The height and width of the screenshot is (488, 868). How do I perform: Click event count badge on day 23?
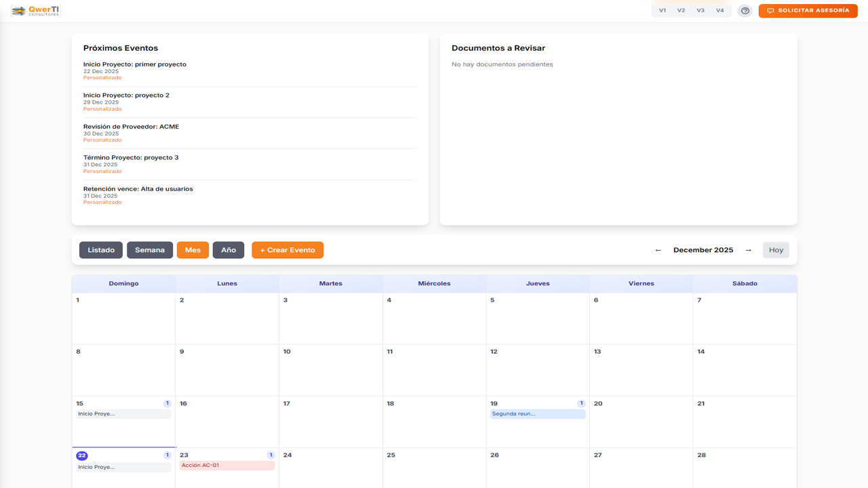(271, 455)
